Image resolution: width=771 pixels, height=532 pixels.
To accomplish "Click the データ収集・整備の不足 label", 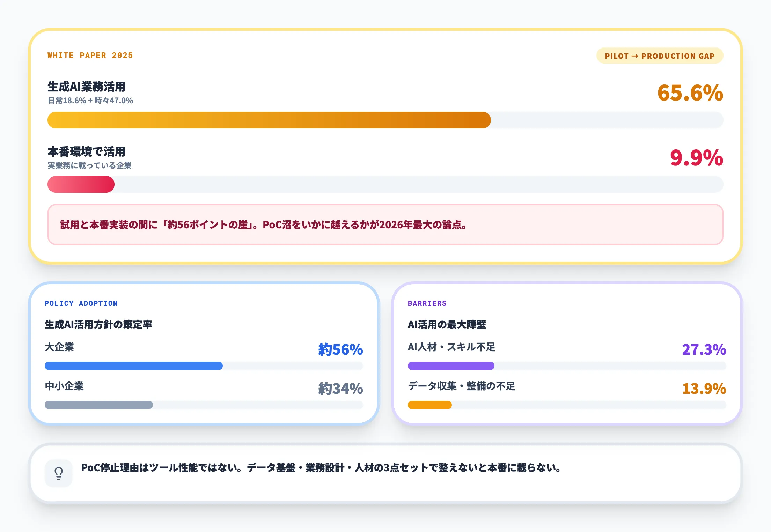I will (x=462, y=386).
